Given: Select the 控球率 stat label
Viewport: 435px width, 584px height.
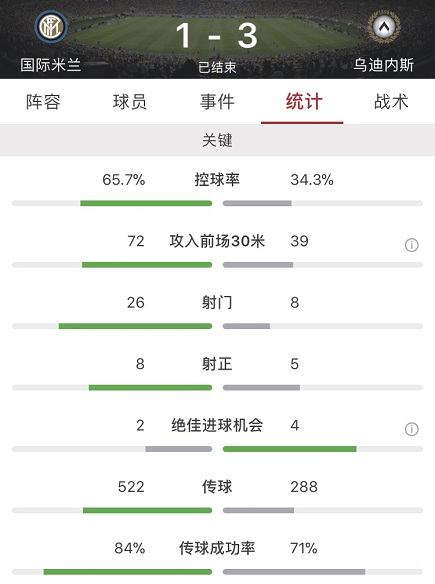Looking at the screenshot, I should click(217, 180).
